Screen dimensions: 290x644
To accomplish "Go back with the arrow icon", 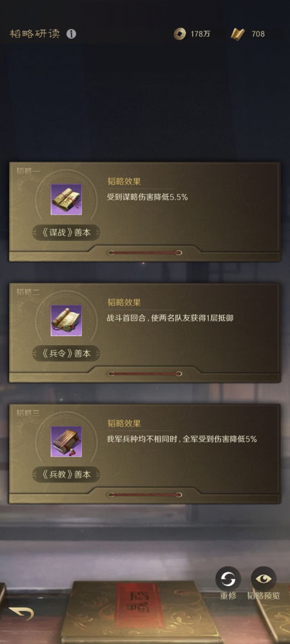I will pos(21,613).
